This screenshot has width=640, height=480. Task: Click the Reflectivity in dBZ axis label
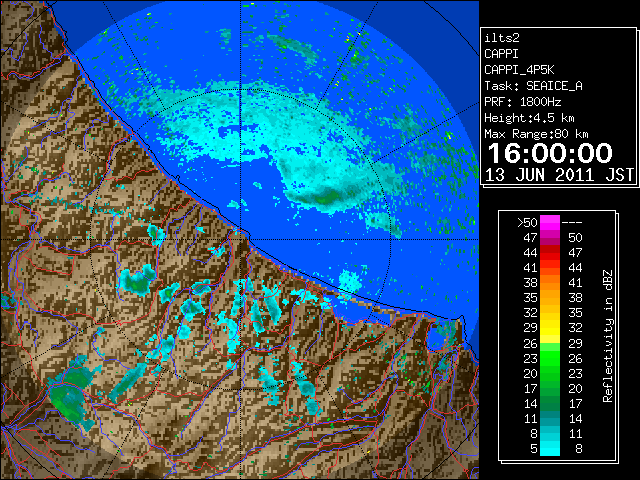coord(607,336)
